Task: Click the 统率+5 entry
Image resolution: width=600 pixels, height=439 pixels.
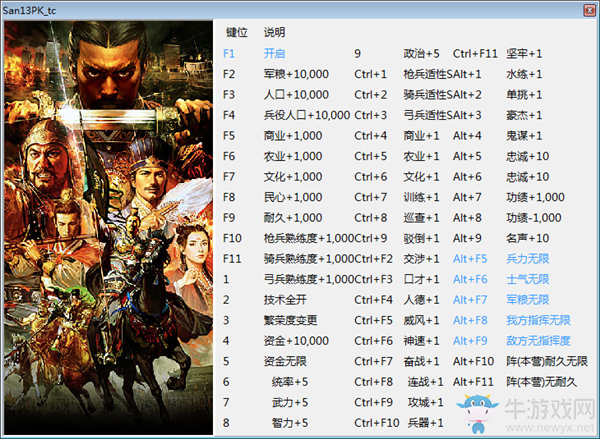Action: [x=290, y=382]
